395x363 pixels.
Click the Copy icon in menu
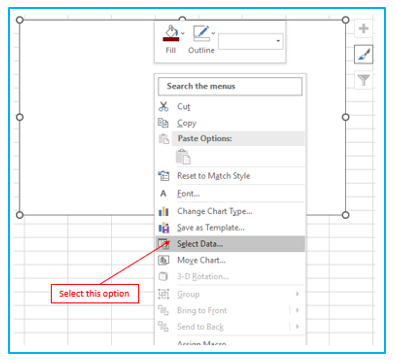pyautogui.click(x=163, y=123)
